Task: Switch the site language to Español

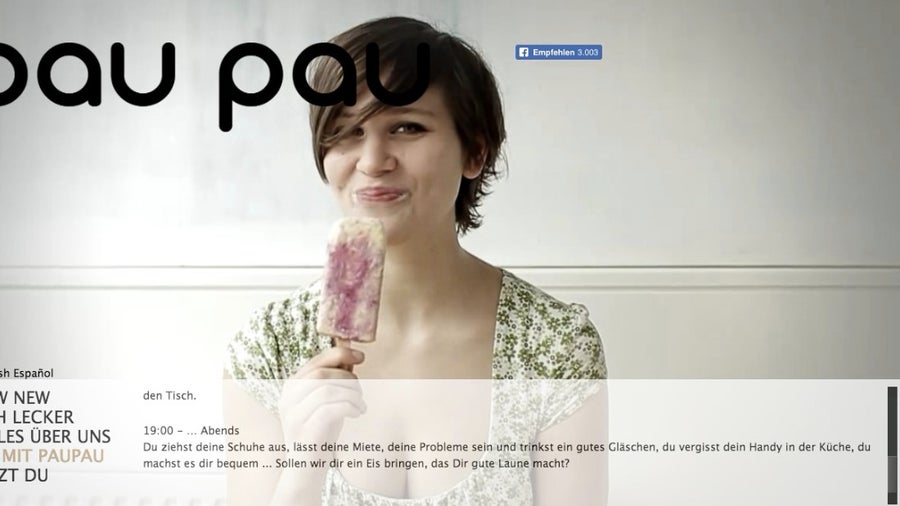Action: pyautogui.click(x=33, y=373)
